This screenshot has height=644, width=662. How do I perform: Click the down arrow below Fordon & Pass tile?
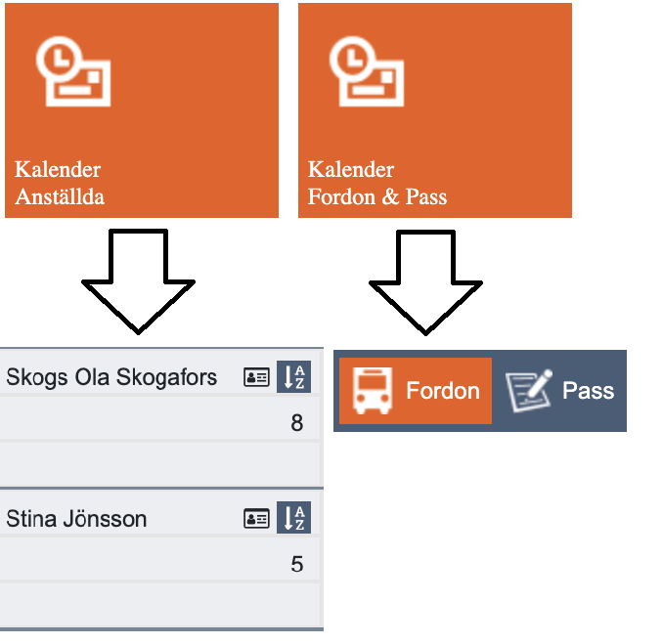425,282
